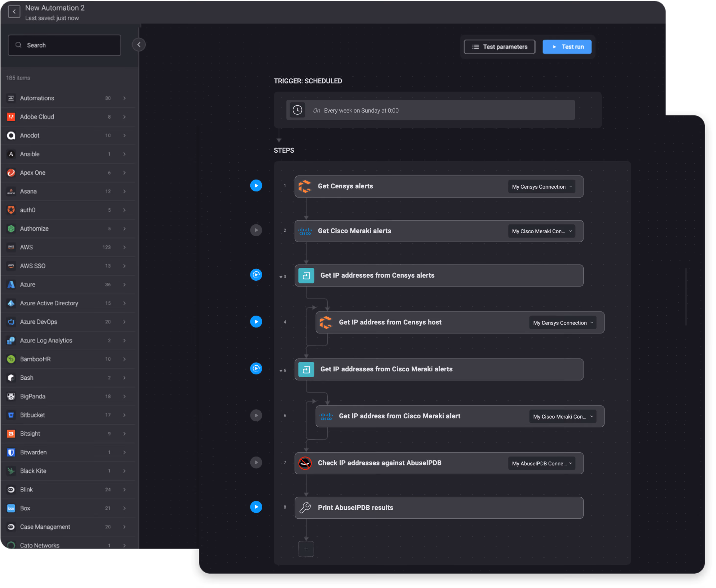Open the Azure DevOps category in the sidebar
The width and height of the screenshot is (716, 588).
click(68, 322)
